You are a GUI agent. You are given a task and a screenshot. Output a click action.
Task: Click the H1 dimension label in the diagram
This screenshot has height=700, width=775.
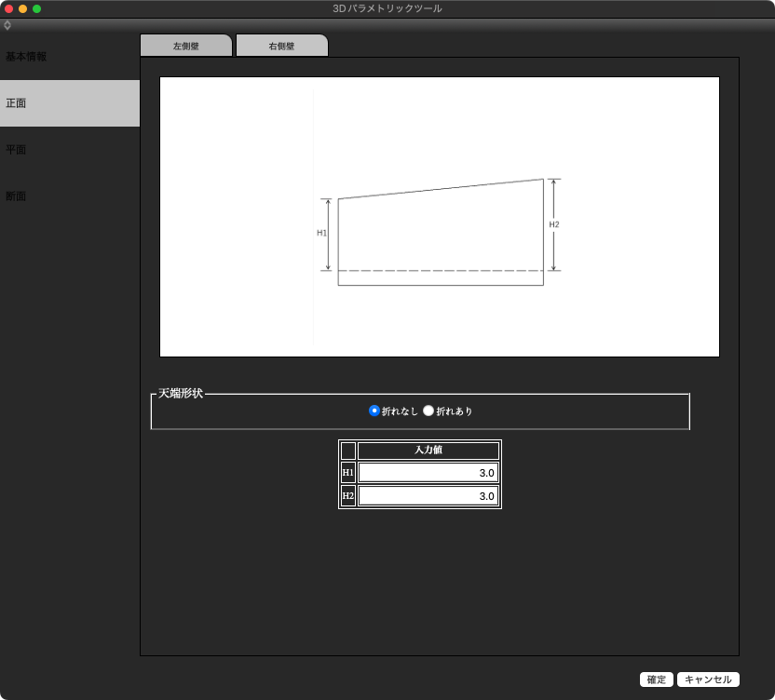321,233
